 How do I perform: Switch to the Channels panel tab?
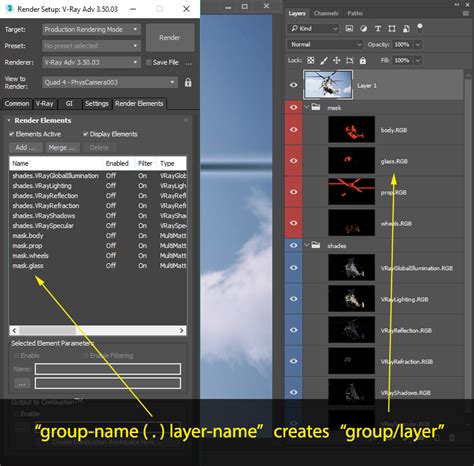(x=326, y=13)
